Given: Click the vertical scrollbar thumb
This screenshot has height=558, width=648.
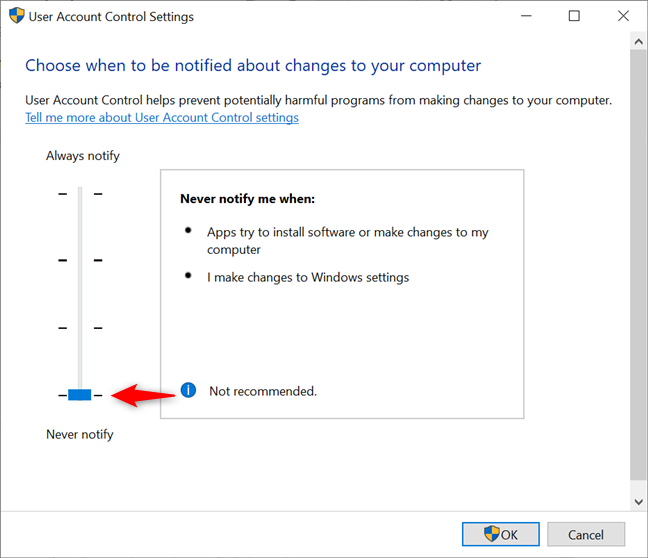Looking at the screenshot, I should (x=638, y=265).
